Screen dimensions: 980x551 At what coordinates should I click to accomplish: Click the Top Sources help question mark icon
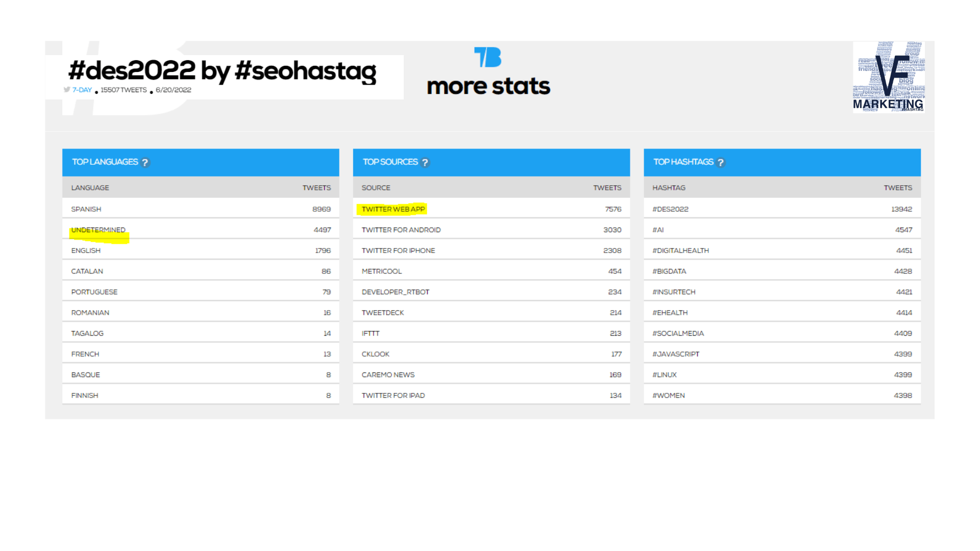pyautogui.click(x=425, y=162)
